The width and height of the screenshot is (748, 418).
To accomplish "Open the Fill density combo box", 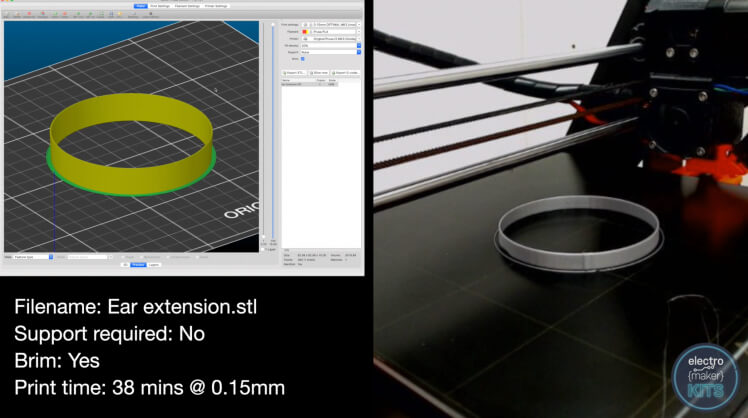I will click(x=331, y=46).
